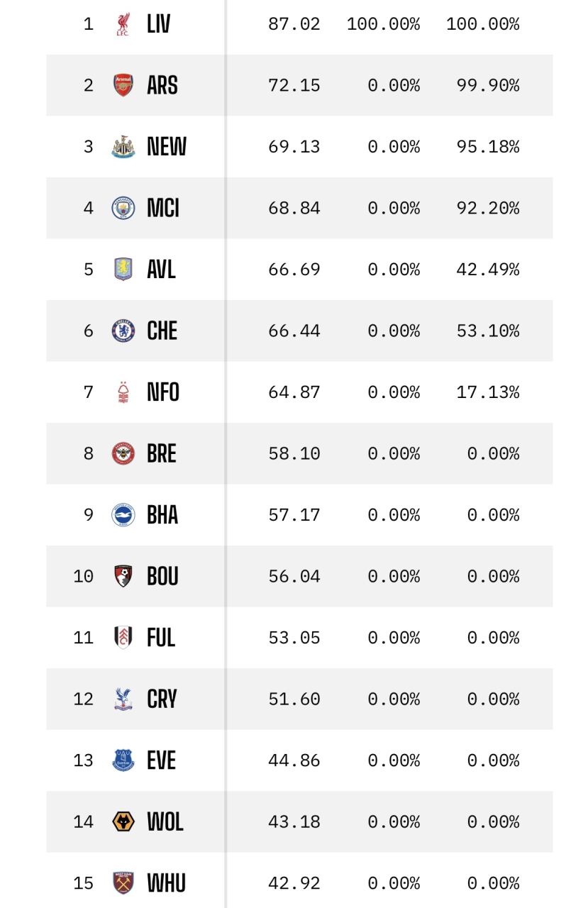This screenshot has width=588, height=908.
Task: Click the Brentford bee crest icon
Action: coord(123,453)
